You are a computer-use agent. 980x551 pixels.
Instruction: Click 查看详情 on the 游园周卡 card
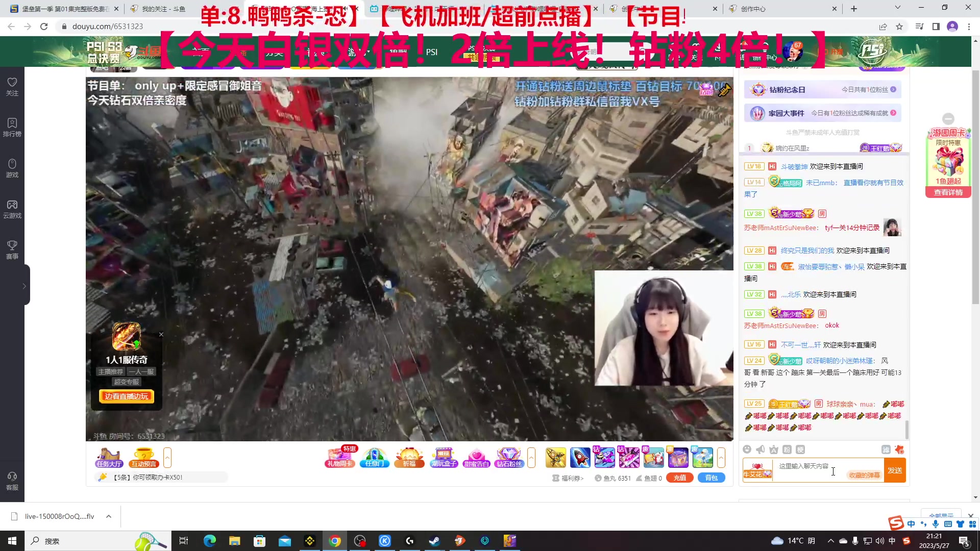coord(948,192)
